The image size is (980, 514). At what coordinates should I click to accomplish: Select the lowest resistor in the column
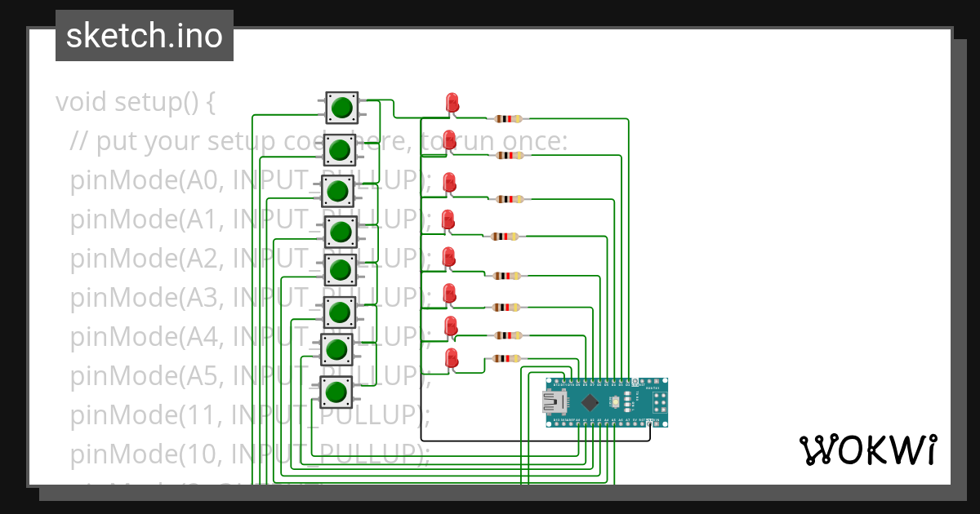(505, 358)
